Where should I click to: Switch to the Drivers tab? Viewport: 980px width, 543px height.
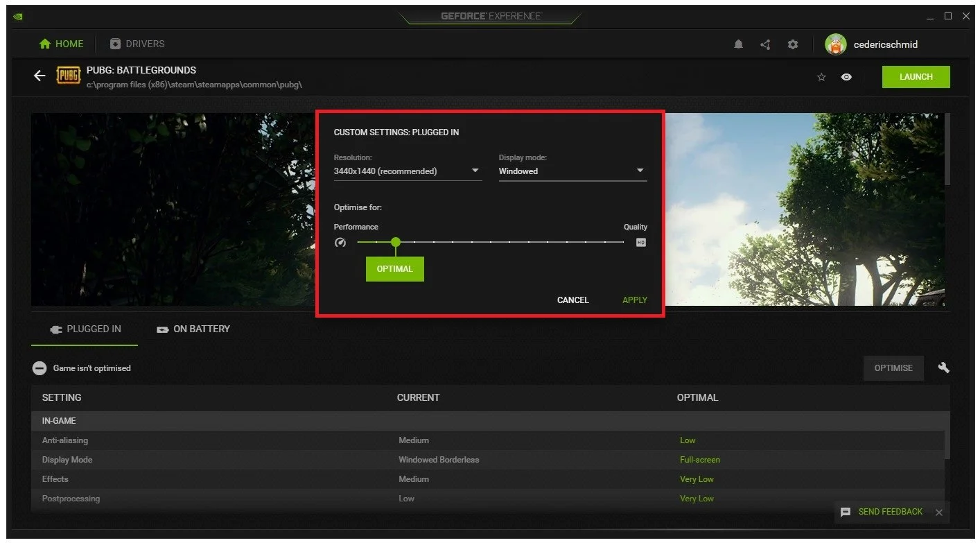pos(138,44)
